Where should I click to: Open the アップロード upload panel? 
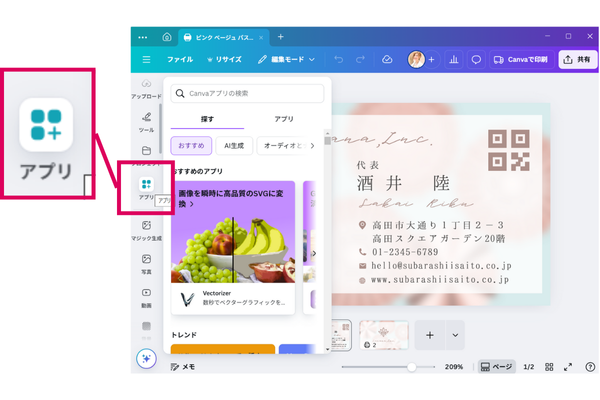146,89
